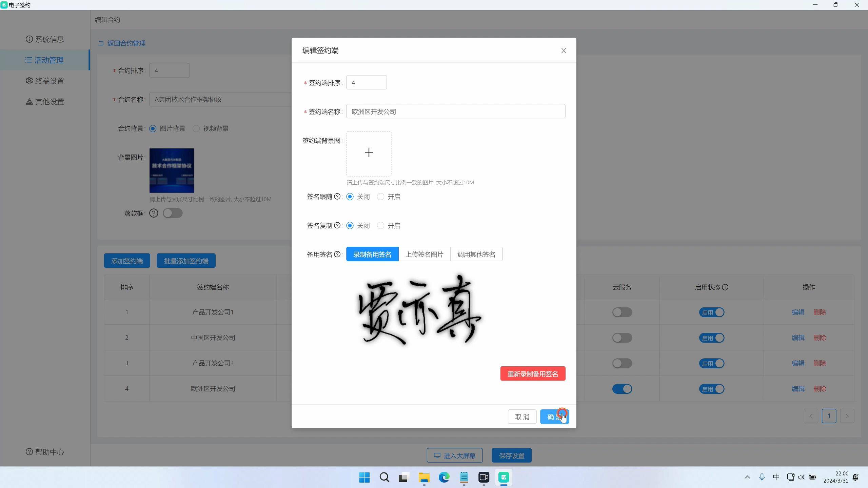Click the Windows Start button

tap(364, 477)
